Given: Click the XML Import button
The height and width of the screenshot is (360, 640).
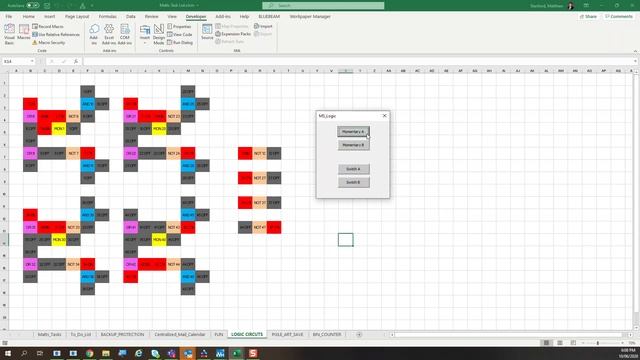Looking at the screenshot, I should pos(263,27).
